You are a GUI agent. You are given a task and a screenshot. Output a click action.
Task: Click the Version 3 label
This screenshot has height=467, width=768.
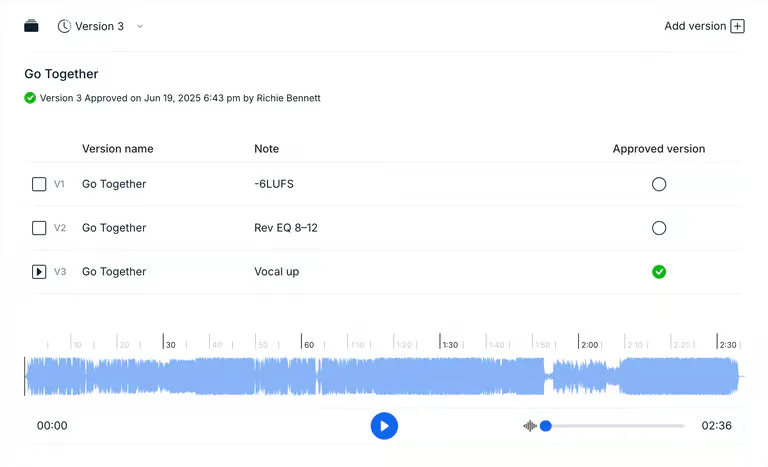(x=99, y=26)
